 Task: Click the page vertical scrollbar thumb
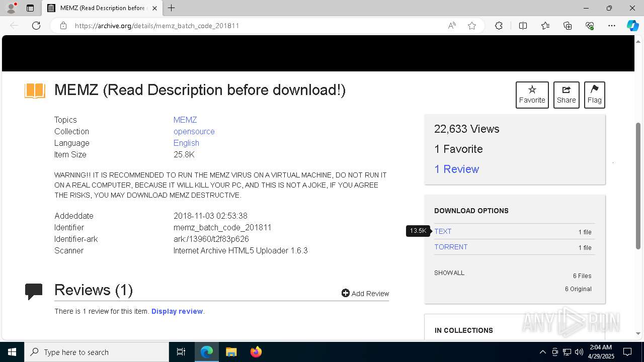(638, 185)
